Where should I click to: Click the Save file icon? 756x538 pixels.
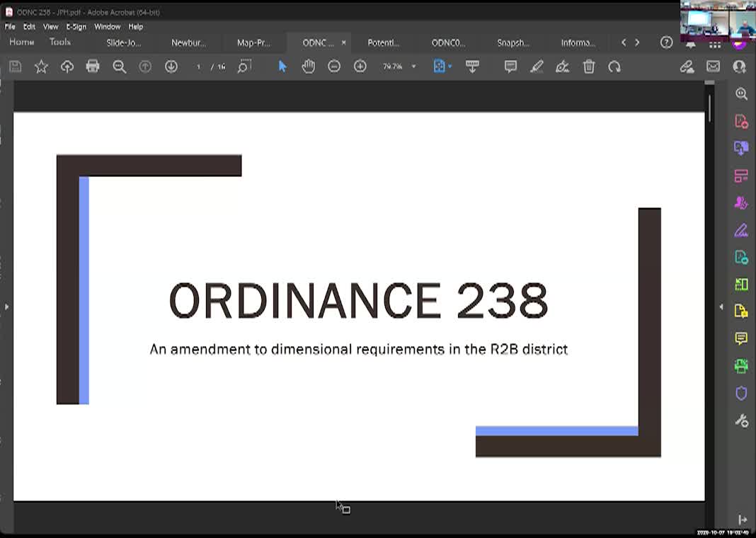[x=16, y=67]
